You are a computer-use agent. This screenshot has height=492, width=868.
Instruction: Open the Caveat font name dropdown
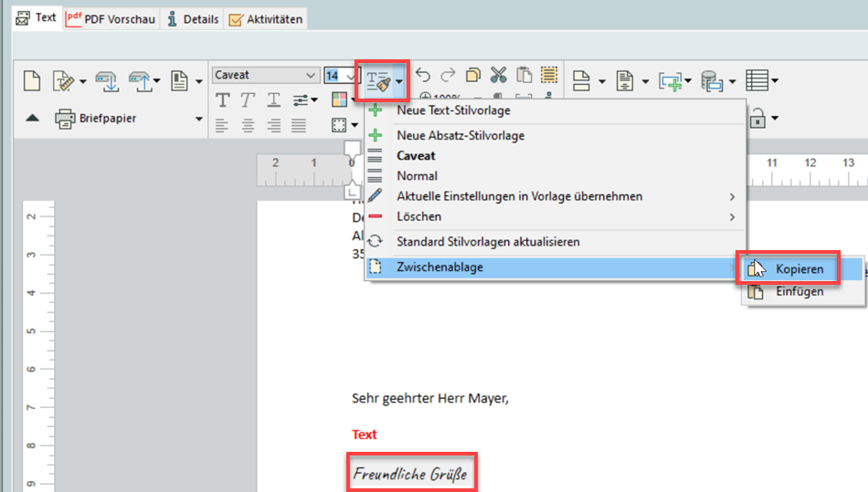[x=309, y=76]
